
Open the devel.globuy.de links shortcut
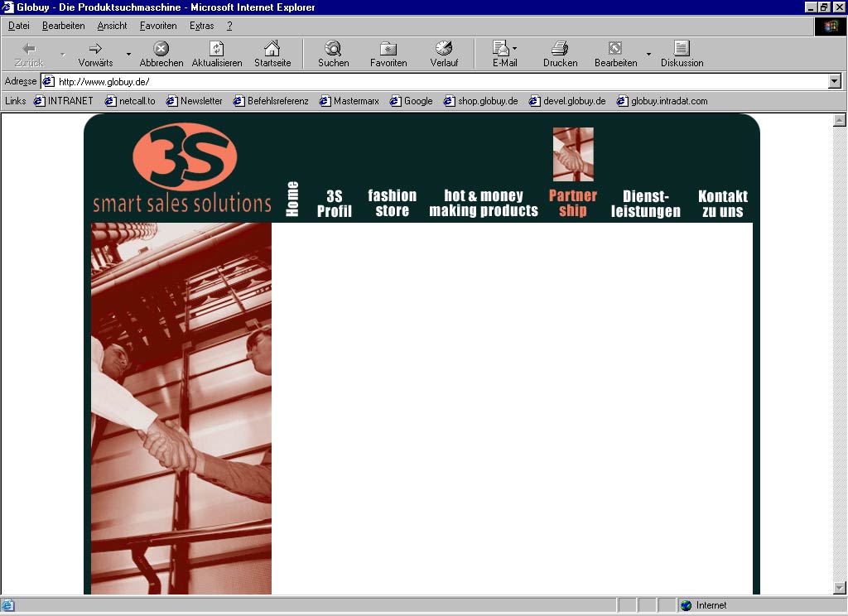coord(567,101)
